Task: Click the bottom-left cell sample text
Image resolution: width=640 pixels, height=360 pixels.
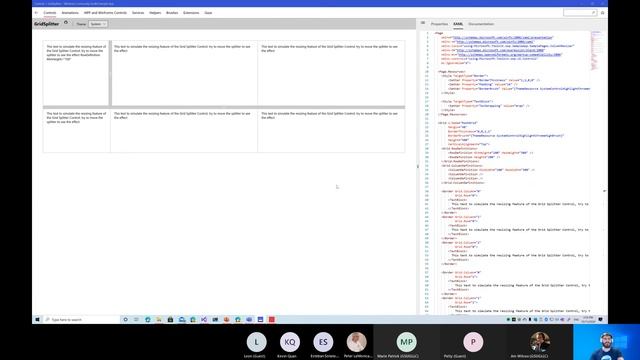Action: click(75, 118)
